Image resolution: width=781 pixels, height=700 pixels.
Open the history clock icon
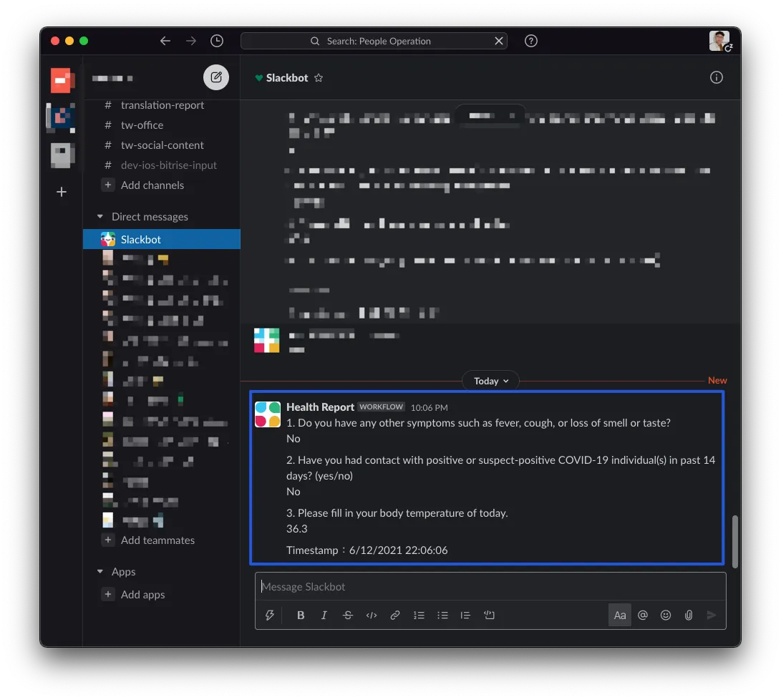[217, 41]
